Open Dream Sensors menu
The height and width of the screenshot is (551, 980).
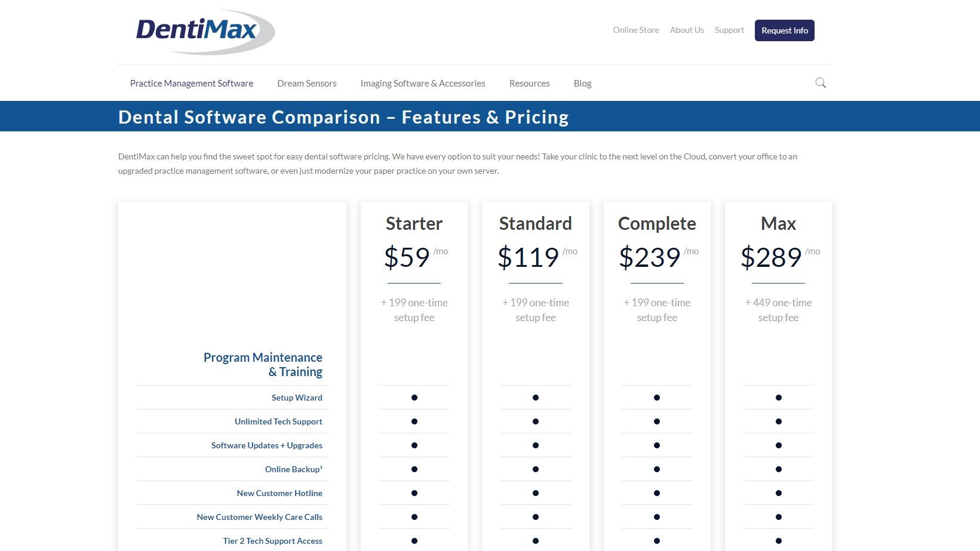click(307, 84)
